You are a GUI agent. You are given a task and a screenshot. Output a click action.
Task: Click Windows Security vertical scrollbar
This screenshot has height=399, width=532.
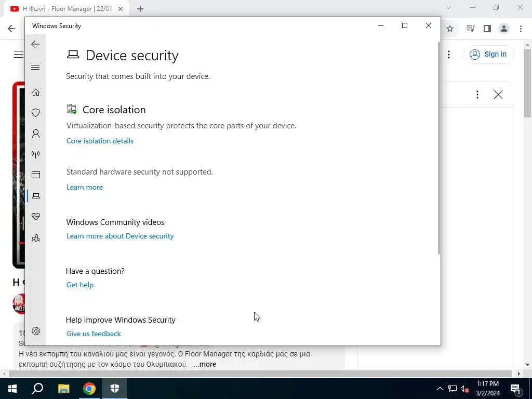438,148
